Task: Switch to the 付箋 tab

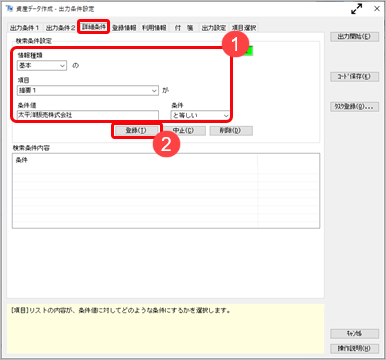Action: pyautogui.click(x=184, y=28)
